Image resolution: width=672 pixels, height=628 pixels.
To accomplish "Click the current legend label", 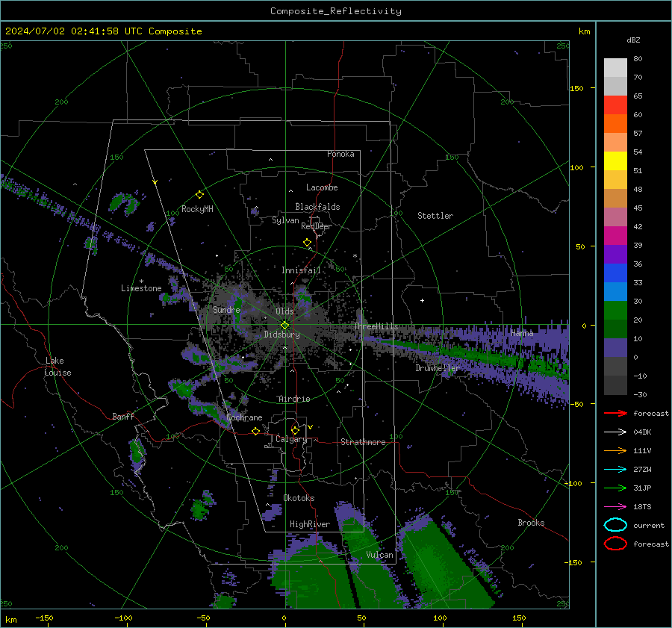I will pyautogui.click(x=649, y=525).
